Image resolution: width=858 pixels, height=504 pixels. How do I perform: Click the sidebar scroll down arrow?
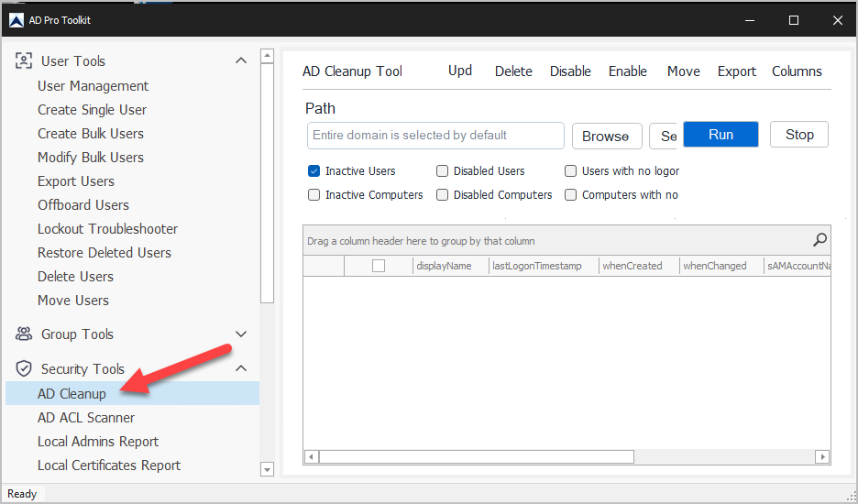click(267, 469)
